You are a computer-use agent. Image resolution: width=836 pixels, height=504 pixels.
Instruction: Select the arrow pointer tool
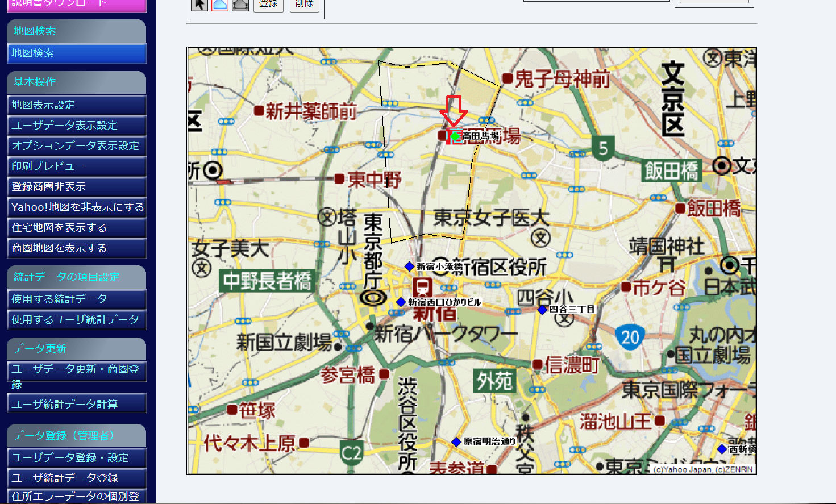(x=199, y=5)
